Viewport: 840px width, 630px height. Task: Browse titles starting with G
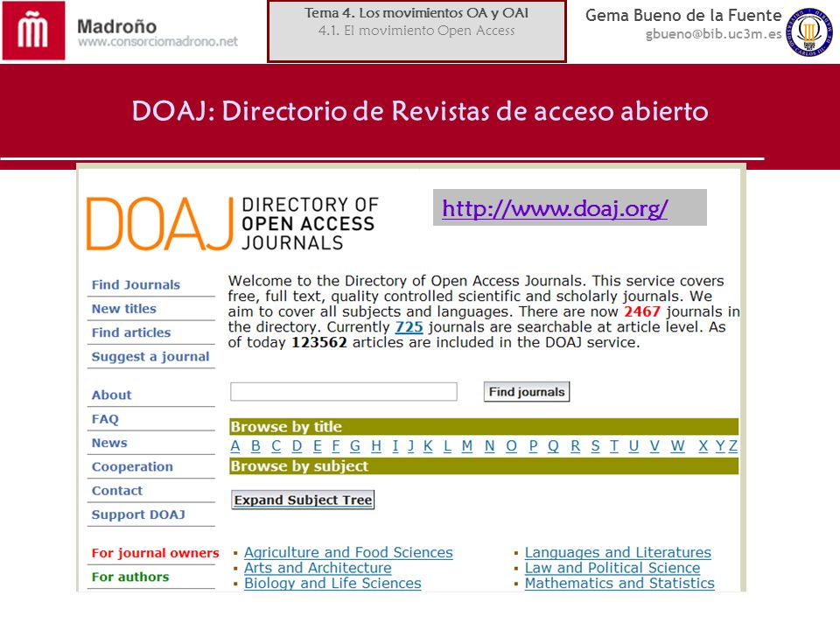(355, 446)
